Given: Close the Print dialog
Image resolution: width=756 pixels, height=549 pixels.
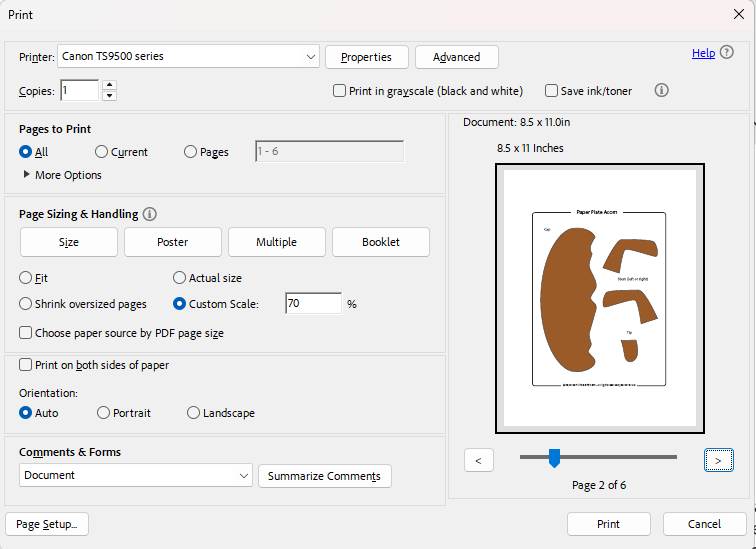Looking at the screenshot, I should click(x=739, y=14).
